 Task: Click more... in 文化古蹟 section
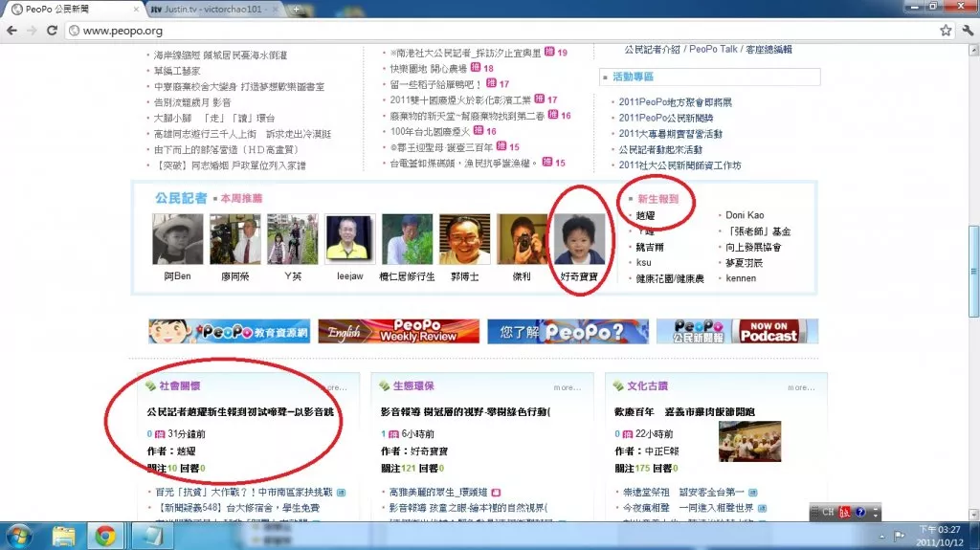(801, 388)
